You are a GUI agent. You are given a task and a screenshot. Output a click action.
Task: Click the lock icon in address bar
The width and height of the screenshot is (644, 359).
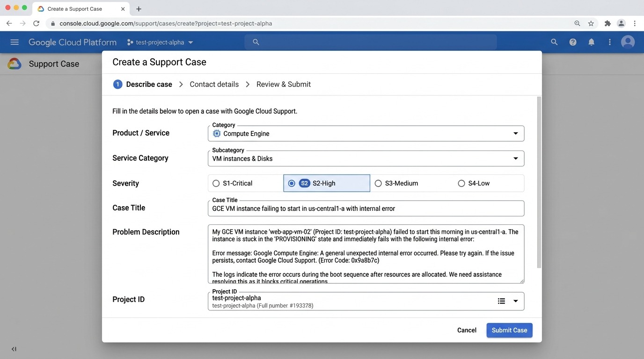coord(53,23)
